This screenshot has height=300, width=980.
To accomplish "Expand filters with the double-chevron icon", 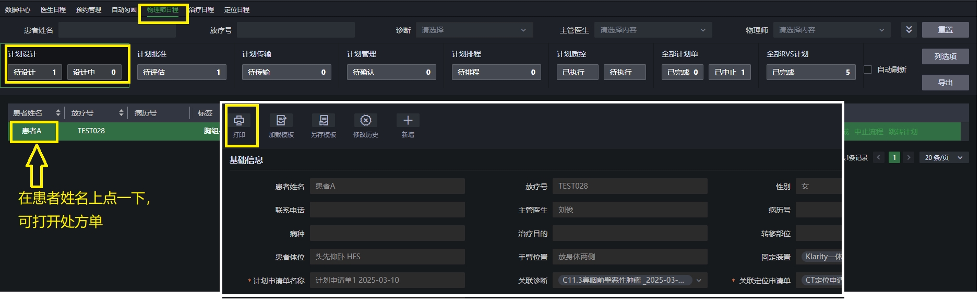I will pyautogui.click(x=909, y=30).
